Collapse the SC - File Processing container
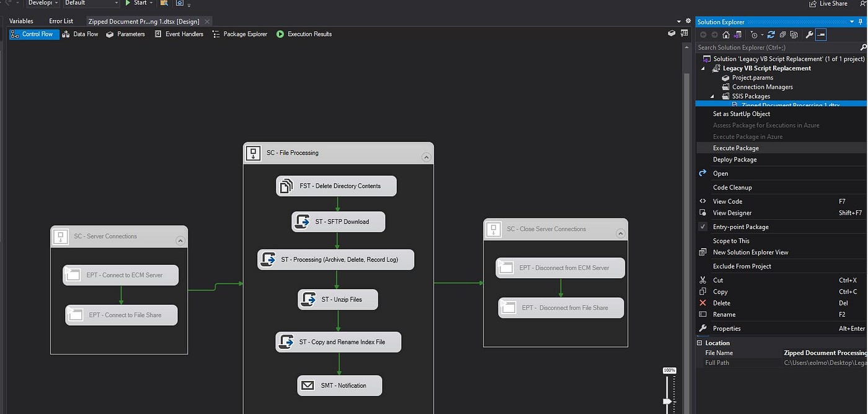 tap(426, 157)
